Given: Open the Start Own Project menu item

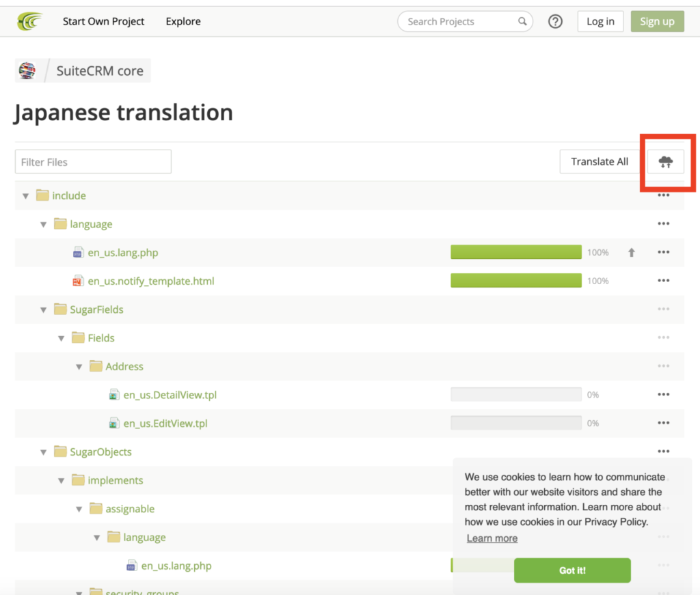Looking at the screenshot, I should pos(104,21).
